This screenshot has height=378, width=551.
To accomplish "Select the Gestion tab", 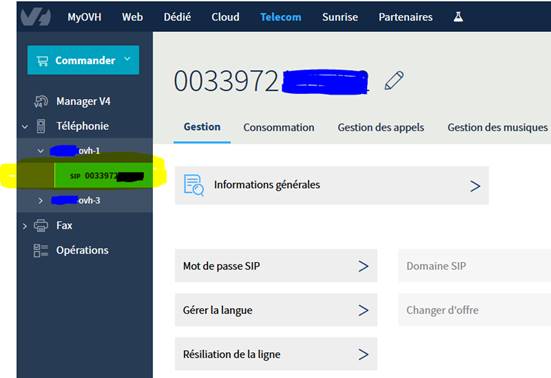I will [x=202, y=127].
